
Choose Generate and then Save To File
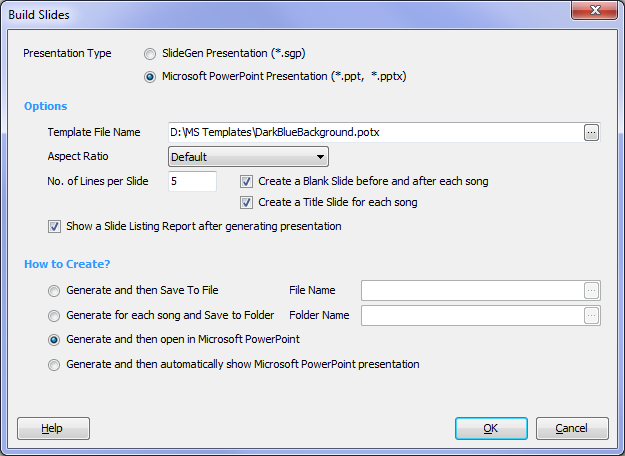[x=54, y=291]
